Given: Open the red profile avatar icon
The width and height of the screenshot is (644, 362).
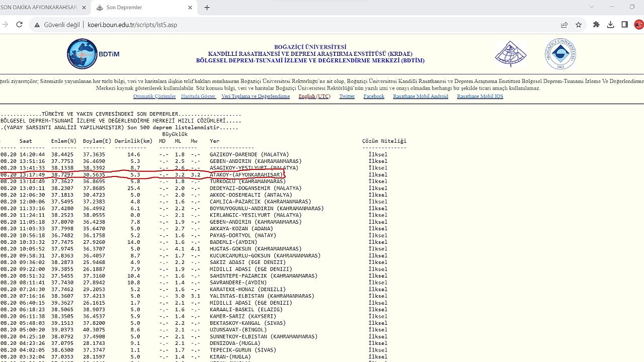Looking at the screenshot, I should tap(639, 25).
